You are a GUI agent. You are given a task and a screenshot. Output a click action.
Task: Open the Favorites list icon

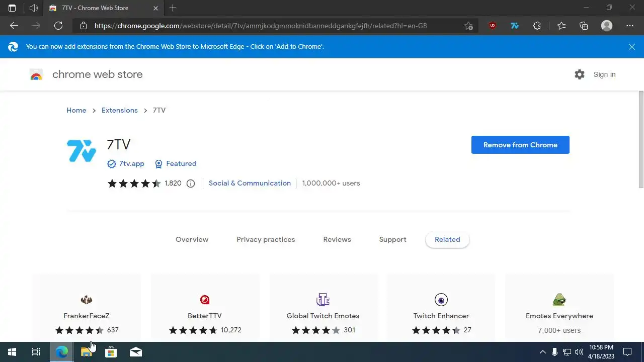[x=561, y=26]
